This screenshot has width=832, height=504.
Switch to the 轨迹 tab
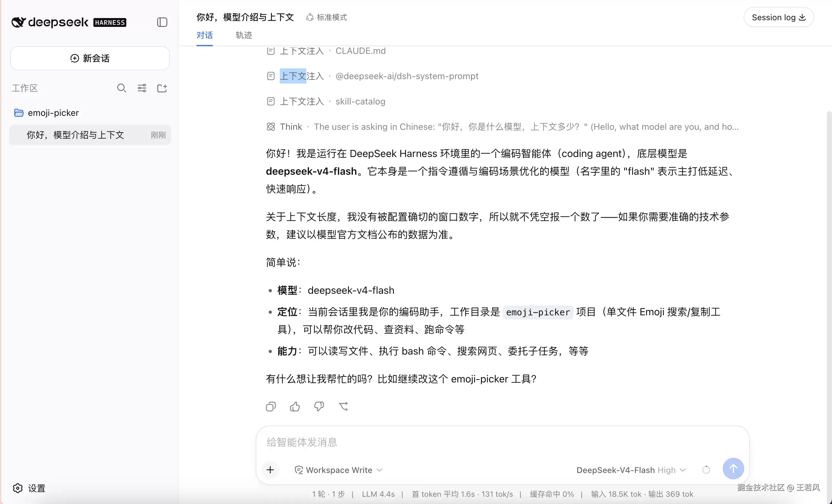click(244, 35)
